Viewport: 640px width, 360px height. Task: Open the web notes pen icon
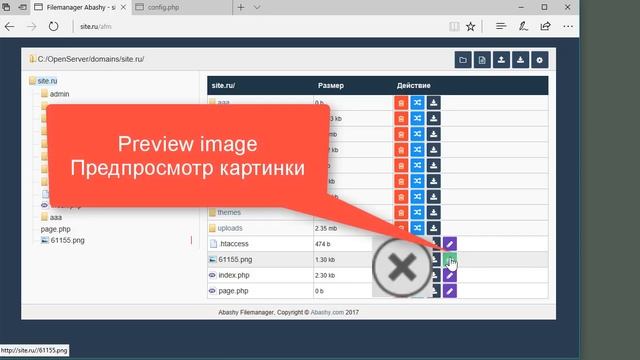click(x=523, y=27)
